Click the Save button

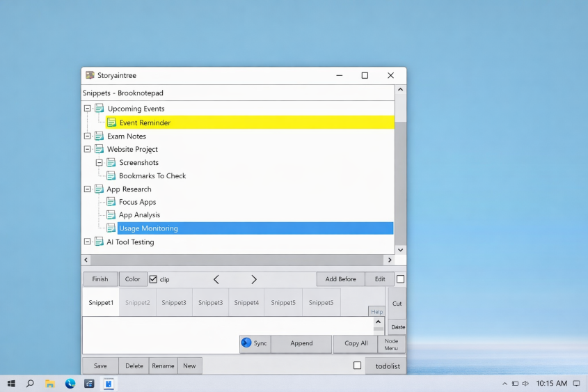click(x=100, y=366)
